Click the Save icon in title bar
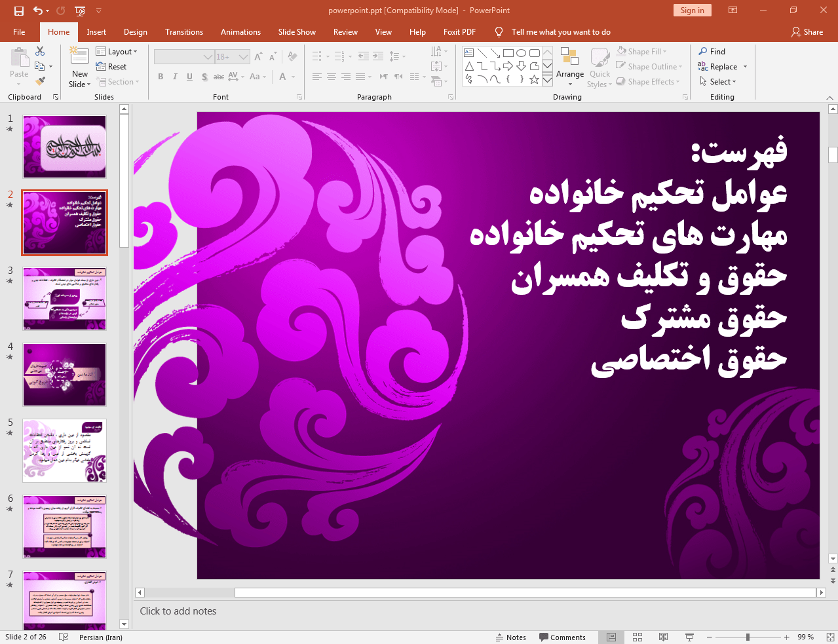This screenshot has height=644, width=838. click(x=18, y=10)
